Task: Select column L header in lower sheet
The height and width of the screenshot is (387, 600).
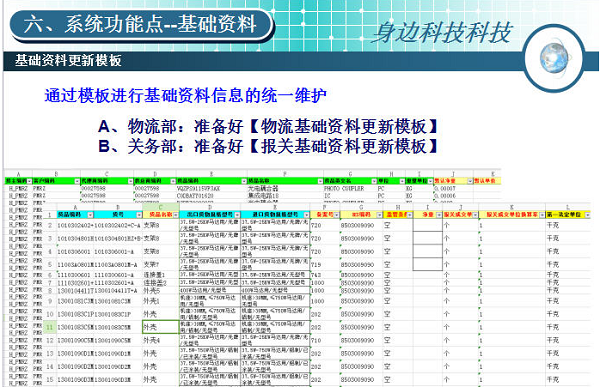Action: pyautogui.click(x=568, y=207)
